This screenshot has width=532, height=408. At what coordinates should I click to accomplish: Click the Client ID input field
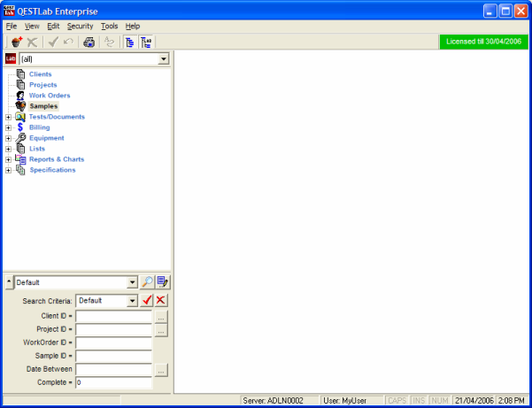tap(113, 317)
